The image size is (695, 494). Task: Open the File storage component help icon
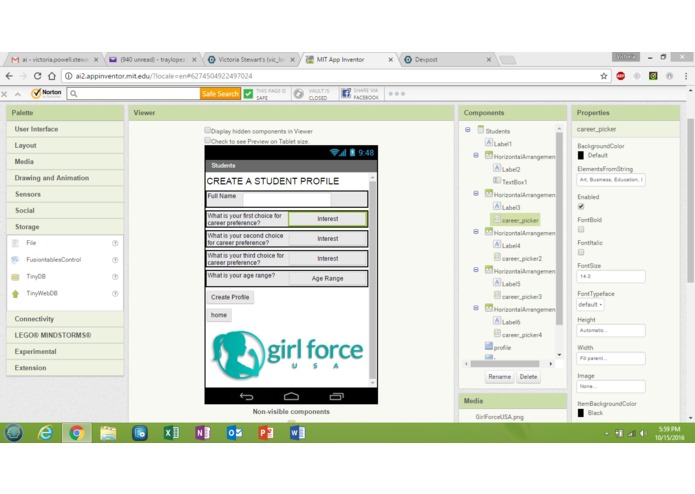pos(115,243)
